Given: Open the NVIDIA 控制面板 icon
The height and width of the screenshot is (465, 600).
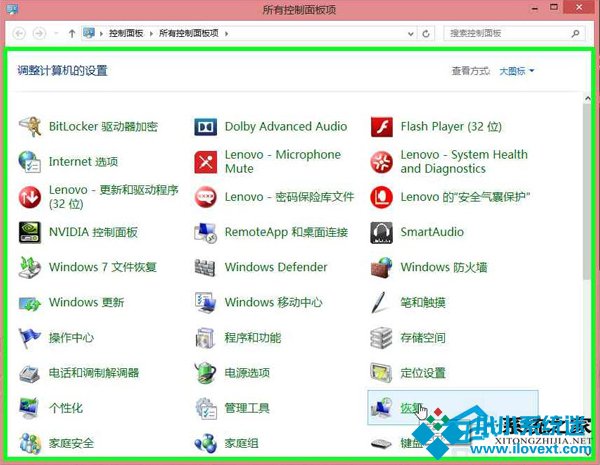Looking at the screenshot, I should point(30,232).
